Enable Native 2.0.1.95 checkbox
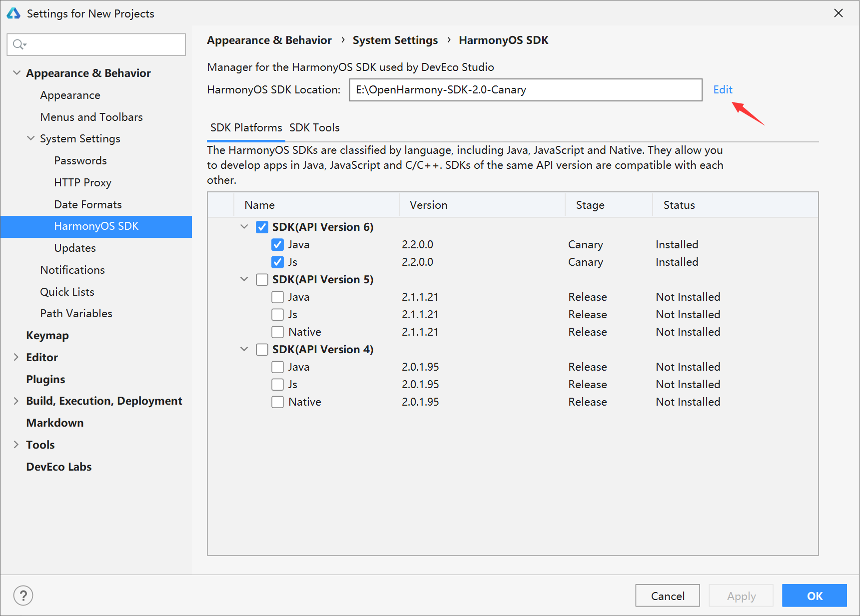Viewport: 860px width, 616px height. tap(277, 402)
